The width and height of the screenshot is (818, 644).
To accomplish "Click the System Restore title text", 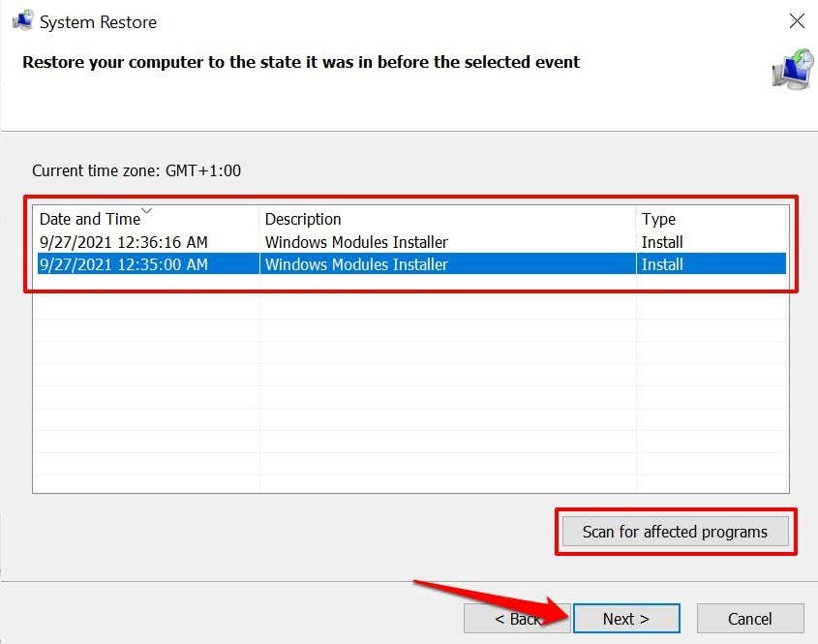I will tap(98, 21).
